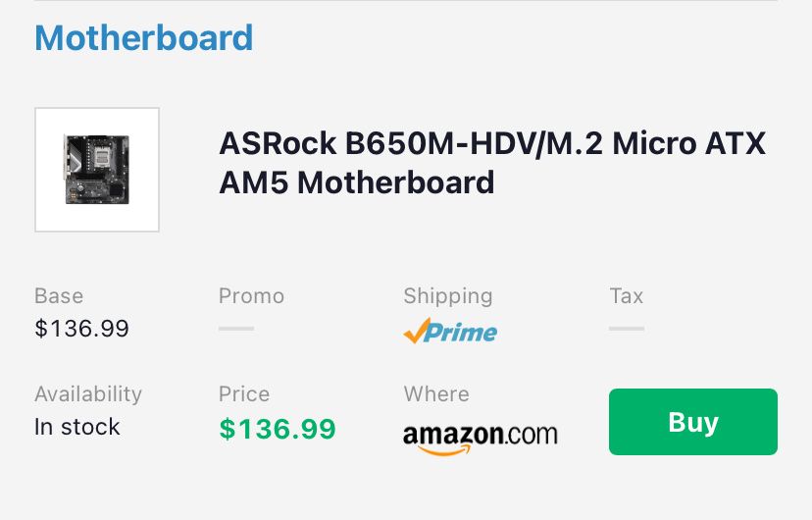Click the orange Amazon smile arrow
The image size is (812, 520).
tap(444, 449)
